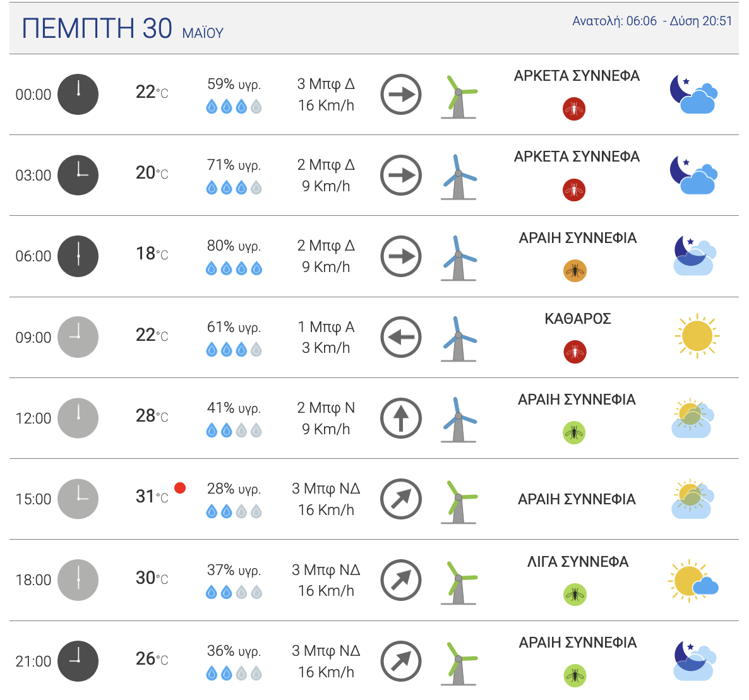Viewport: 749px width, 700px height.
Task: Click the sun and cloud icon at 18:00
Action: point(693,581)
